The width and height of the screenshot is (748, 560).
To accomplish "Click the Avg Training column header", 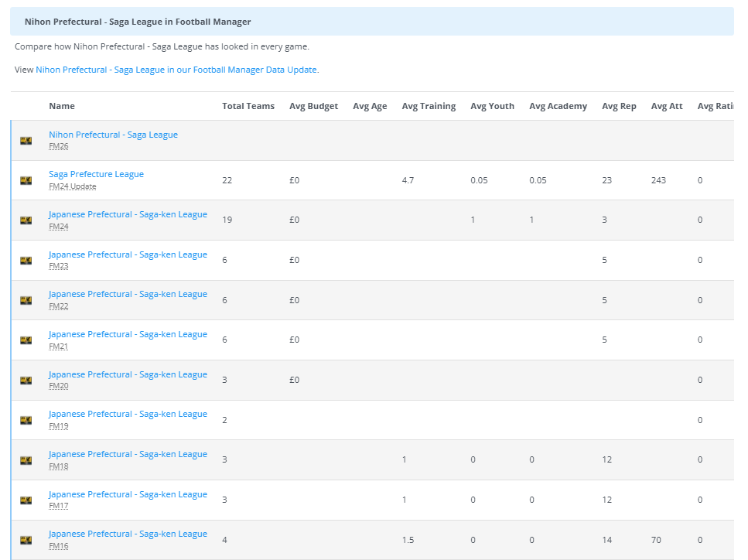I will click(429, 106).
